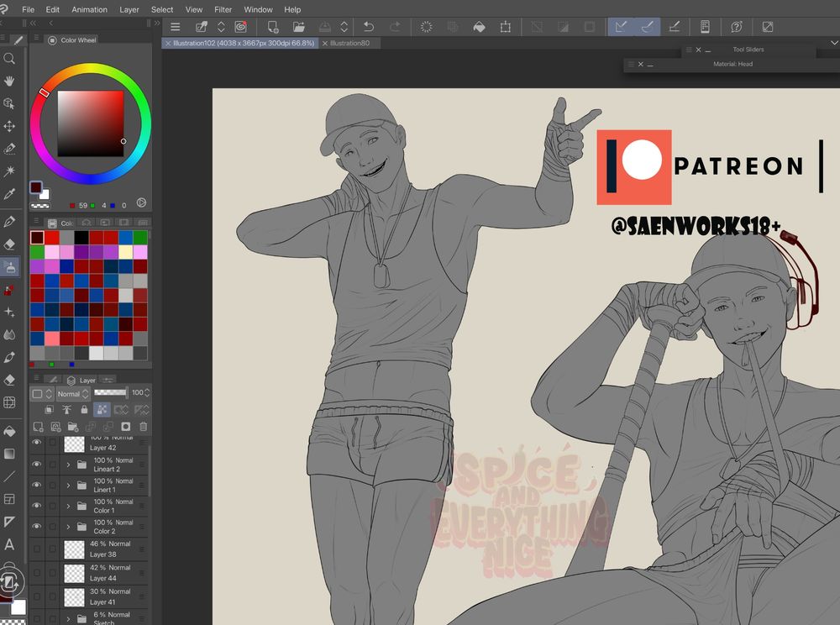Select the Zoom magnifier tool
Viewport: 840px width, 625px height.
[9, 59]
